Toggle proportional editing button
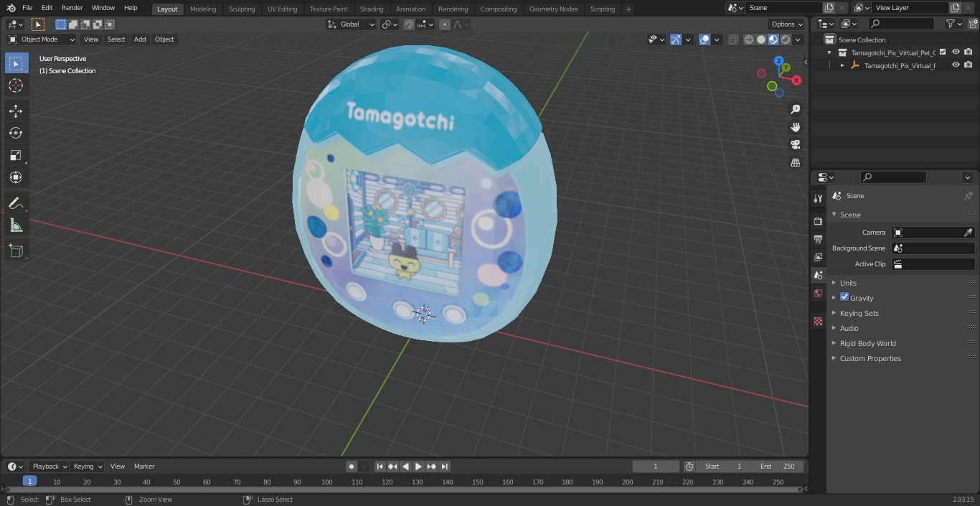980x506 pixels. 445,24
